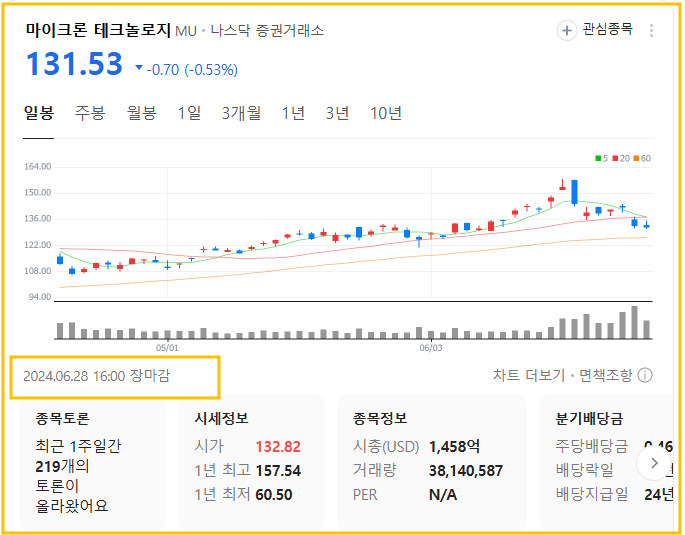The image size is (685, 535).
Task: Click the 05/01 date label on chart axis
Action: (167, 348)
